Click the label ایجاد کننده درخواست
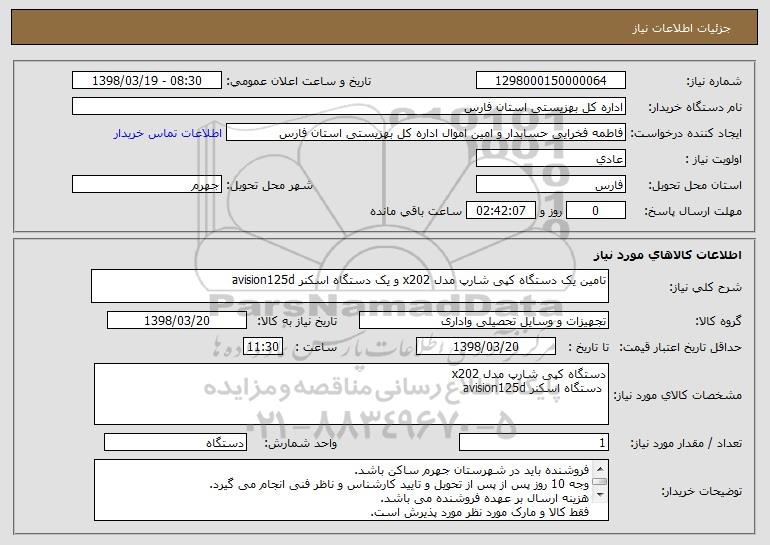Screen dimensions: 770x545 686,133
